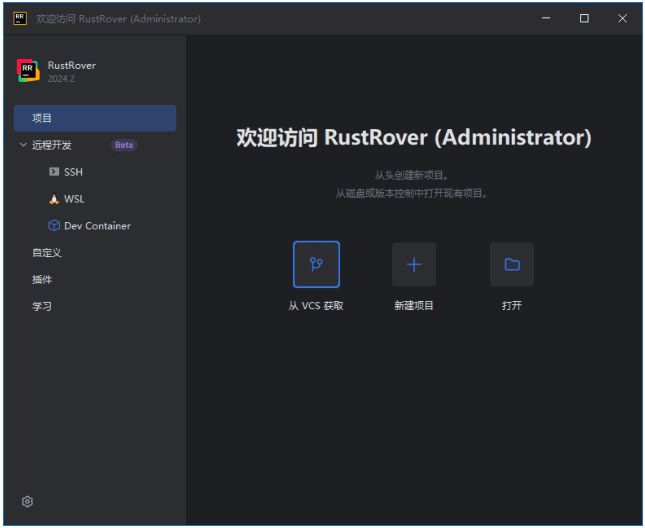Click the Get from VCS branch icon
The height and width of the screenshot is (528, 645).
(316, 264)
